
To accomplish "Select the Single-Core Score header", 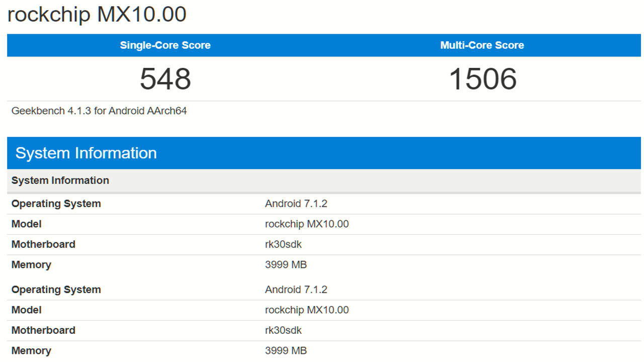I will click(x=165, y=45).
